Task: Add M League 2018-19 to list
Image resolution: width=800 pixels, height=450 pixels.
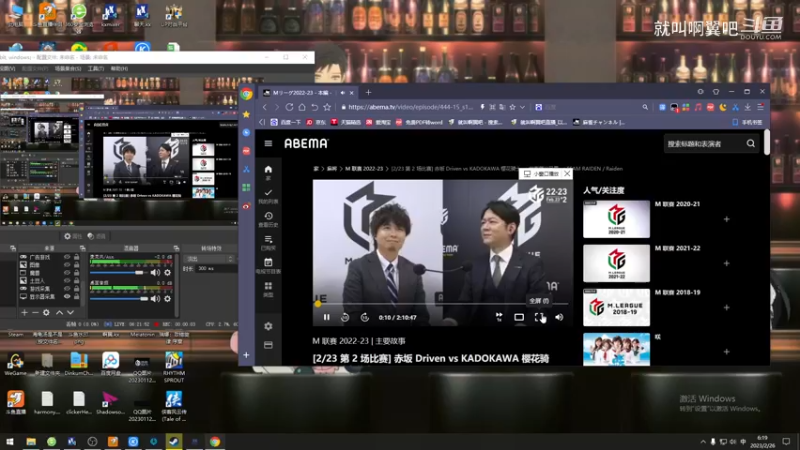Action: pos(727,308)
